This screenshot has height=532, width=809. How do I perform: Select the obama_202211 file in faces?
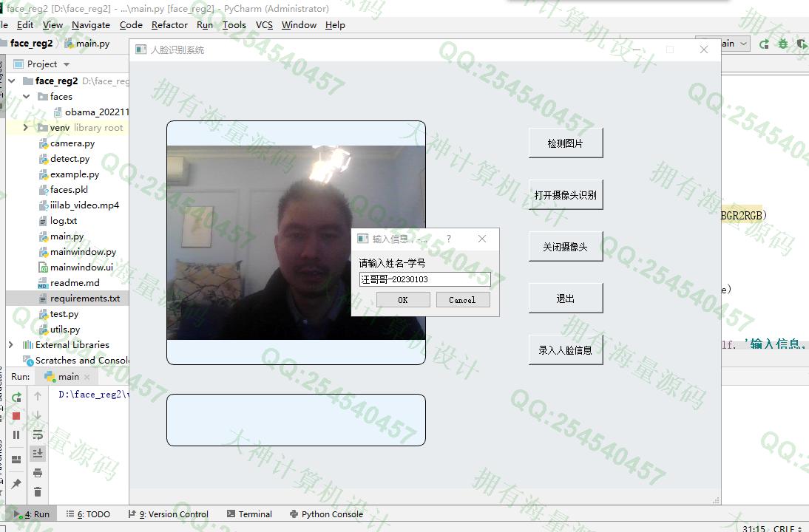click(x=92, y=112)
